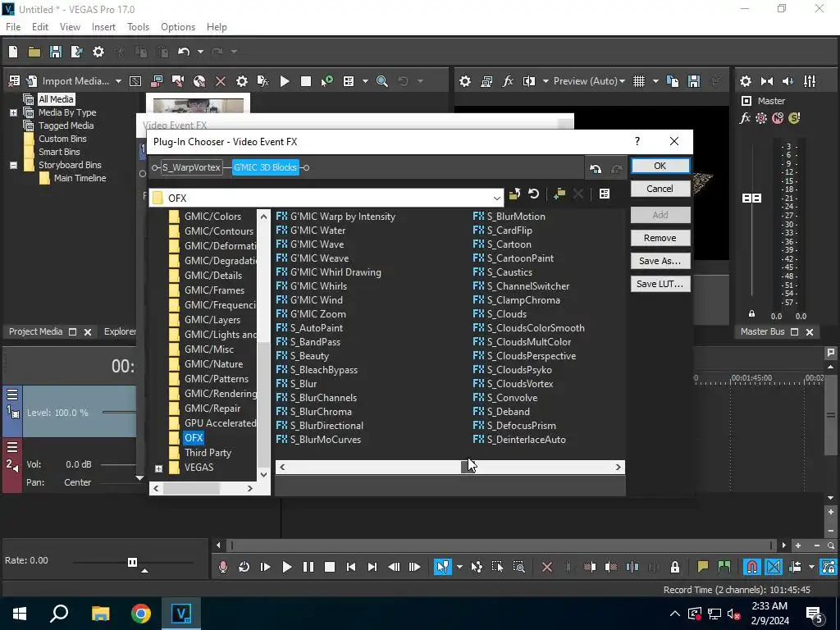Viewport: 840px width, 630px height.
Task: Click Overlays grid icon in preview toolbar
Action: [639, 81]
